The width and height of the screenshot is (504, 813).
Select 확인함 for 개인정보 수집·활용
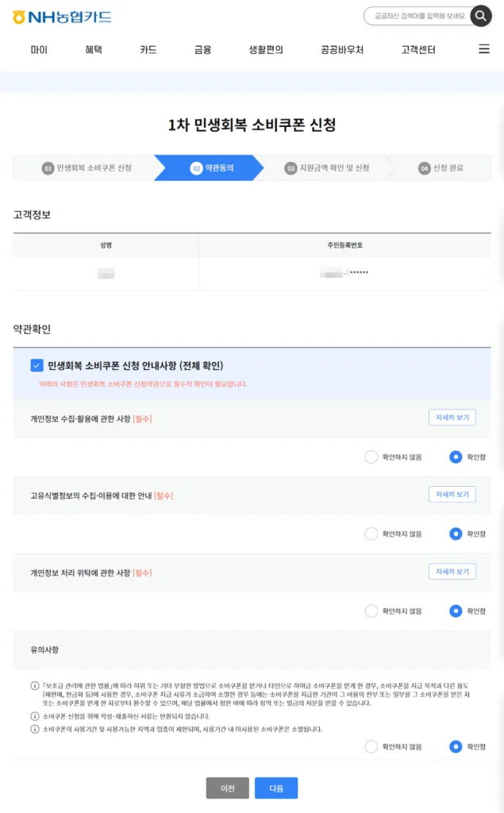[x=456, y=457]
